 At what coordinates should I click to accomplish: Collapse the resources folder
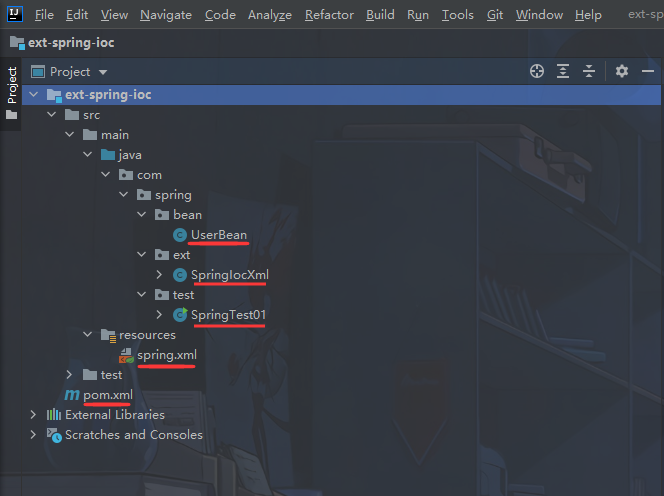click(x=87, y=335)
